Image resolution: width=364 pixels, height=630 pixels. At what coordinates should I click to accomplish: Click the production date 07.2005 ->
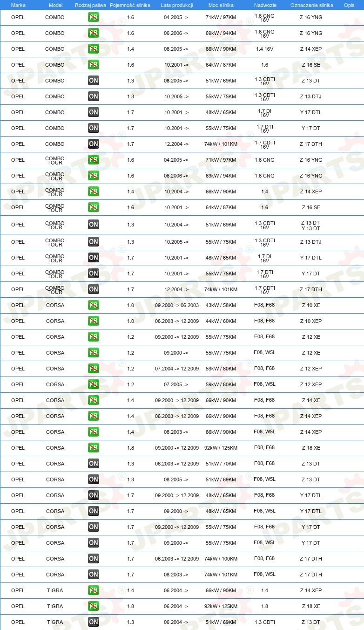[x=176, y=384]
